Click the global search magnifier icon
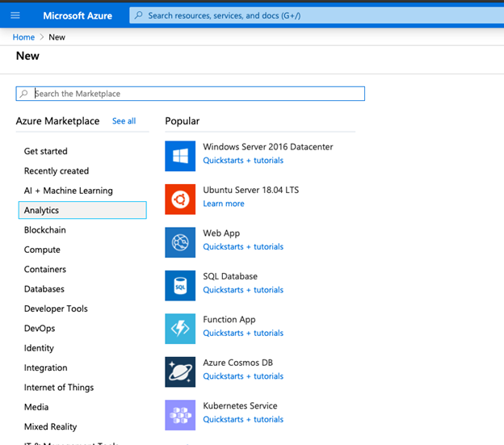Image resolution: width=504 pixels, height=445 pixels. pos(139,15)
